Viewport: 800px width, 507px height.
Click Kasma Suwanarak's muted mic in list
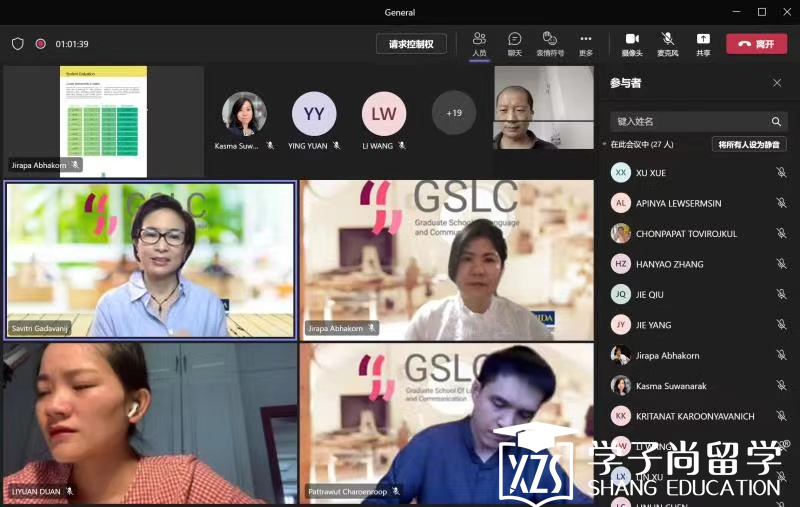(x=781, y=386)
